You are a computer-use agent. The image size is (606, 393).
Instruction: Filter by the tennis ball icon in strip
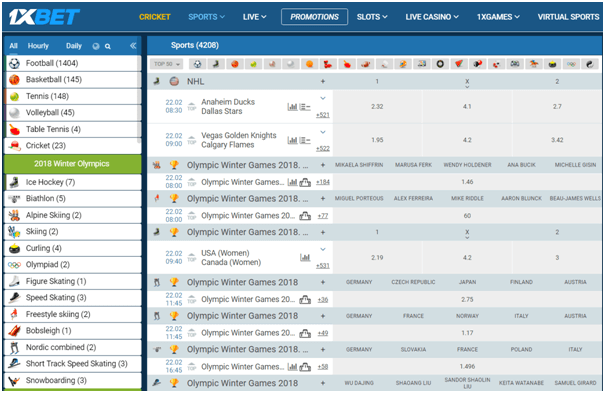click(x=254, y=64)
